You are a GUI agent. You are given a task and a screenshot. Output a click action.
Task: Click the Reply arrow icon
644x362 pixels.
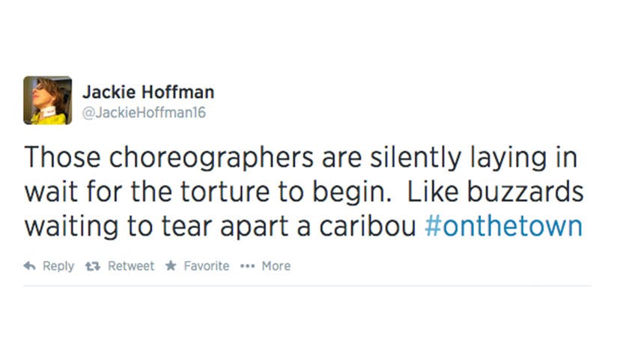point(30,266)
